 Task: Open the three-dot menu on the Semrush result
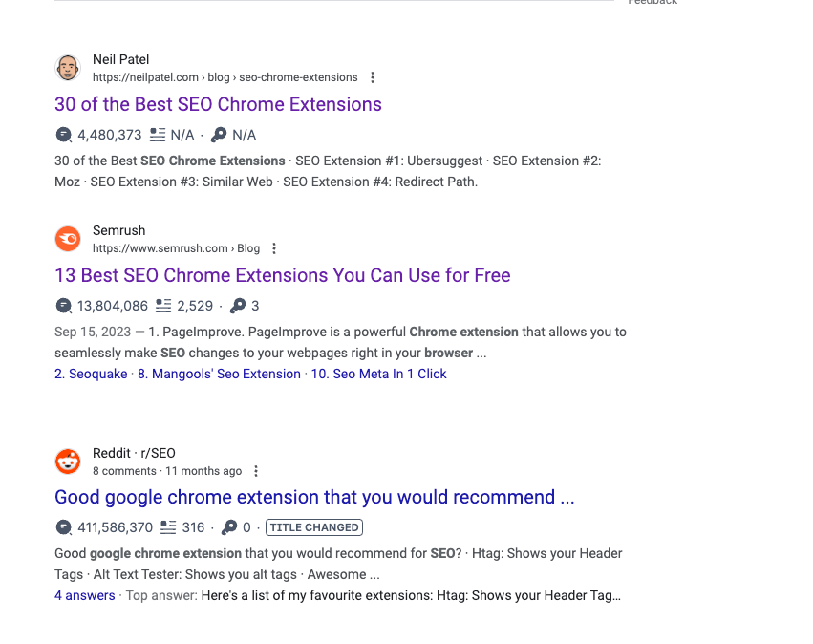pyautogui.click(x=273, y=247)
